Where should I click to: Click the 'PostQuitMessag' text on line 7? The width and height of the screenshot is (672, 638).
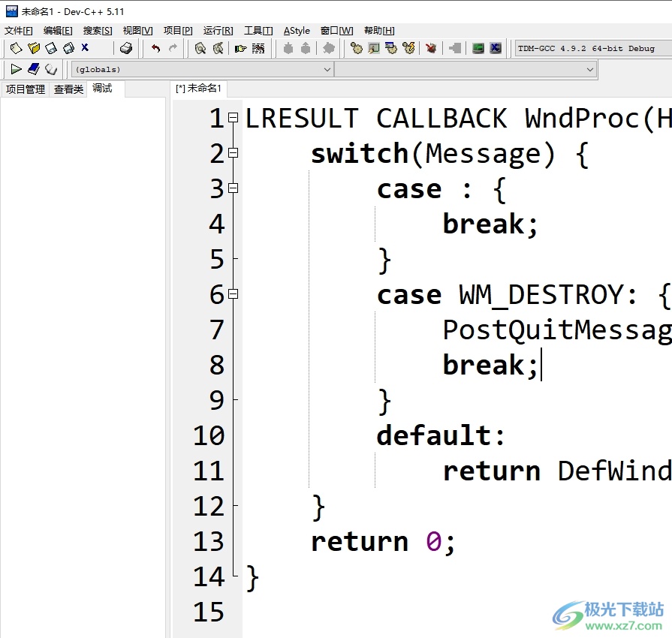click(x=557, y=330)
